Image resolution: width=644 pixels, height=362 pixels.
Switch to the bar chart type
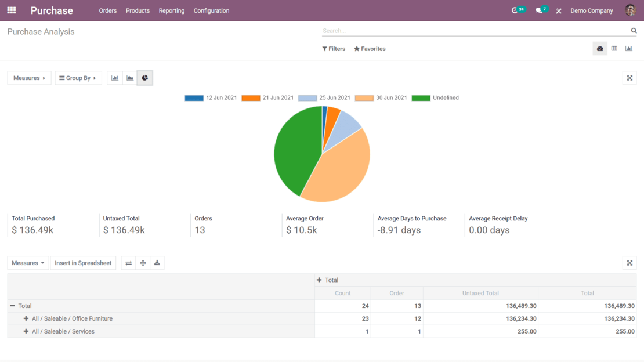[x=114, y=78]
